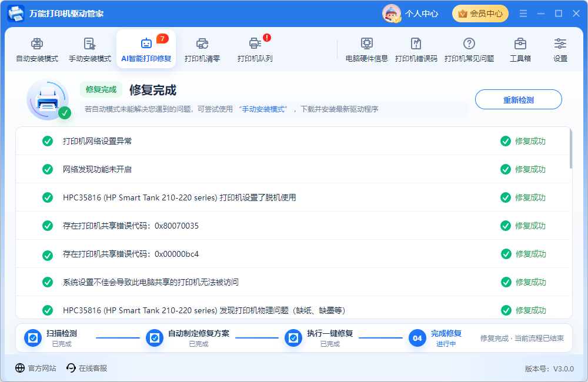Click 修复成功 status for 脱机使用 row
This screenshot has width=588, height=382.
(523, 197)
